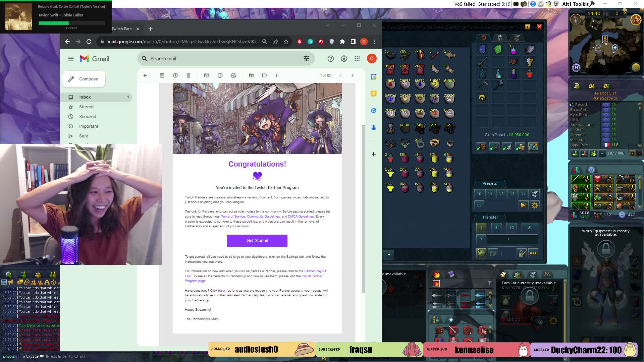
Task: Load bank preset 12
Action: click(x=501, y=194)
